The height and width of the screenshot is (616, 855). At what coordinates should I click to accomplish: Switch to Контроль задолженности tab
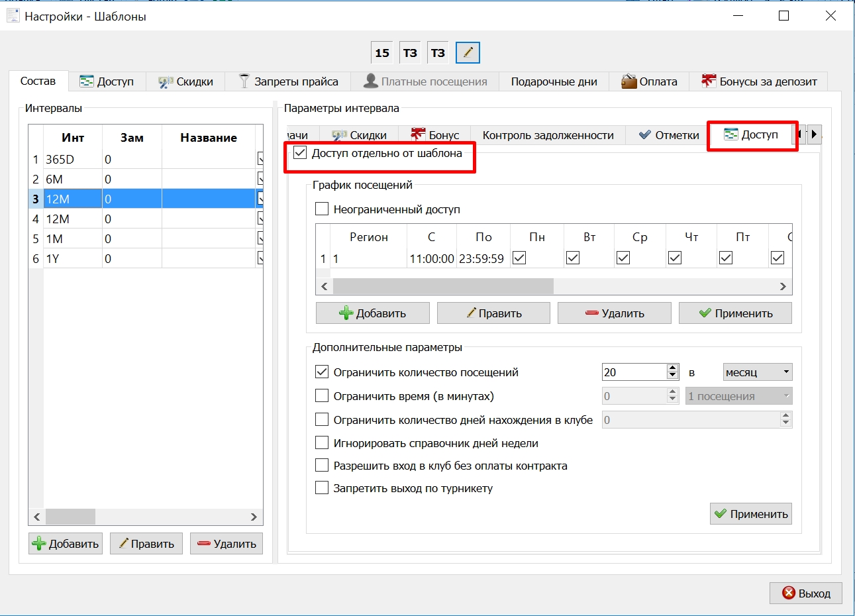click(548, 135)
